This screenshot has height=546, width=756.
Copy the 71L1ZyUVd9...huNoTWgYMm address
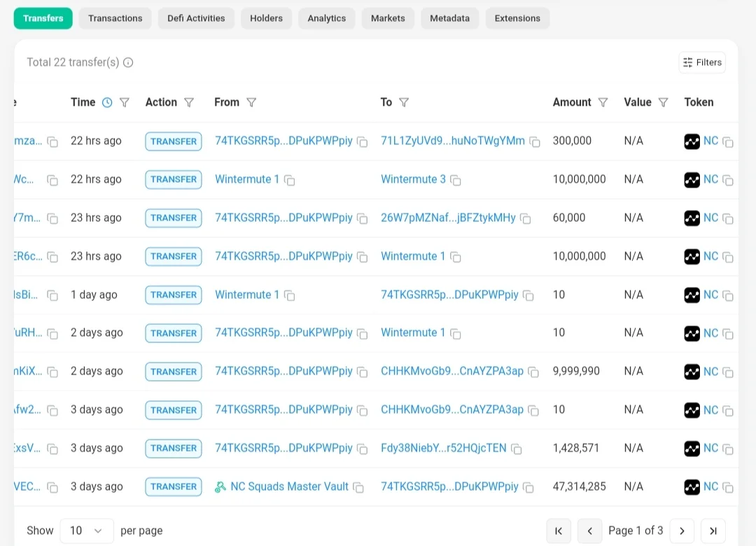(x=535, y=142)
